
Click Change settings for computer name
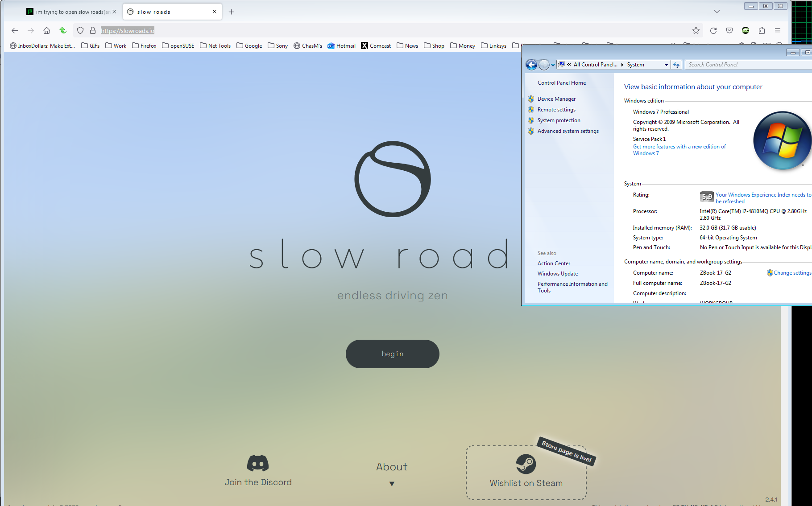click(792, 273)
